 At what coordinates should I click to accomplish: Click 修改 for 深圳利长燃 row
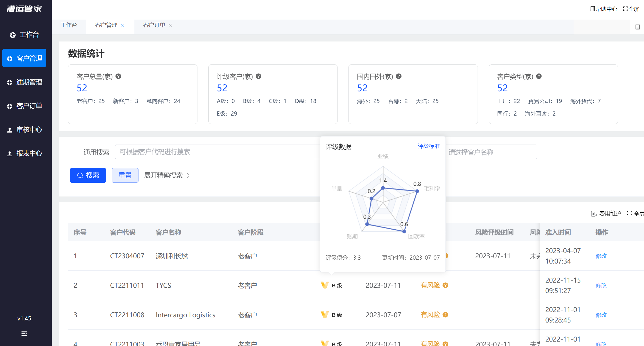(x=601, y=256)
